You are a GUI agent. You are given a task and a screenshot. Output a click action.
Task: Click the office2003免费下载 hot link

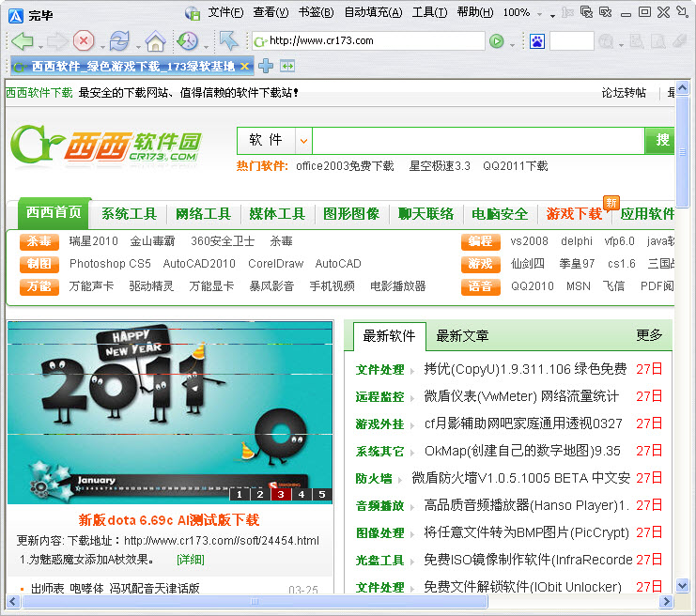(344, 166)
